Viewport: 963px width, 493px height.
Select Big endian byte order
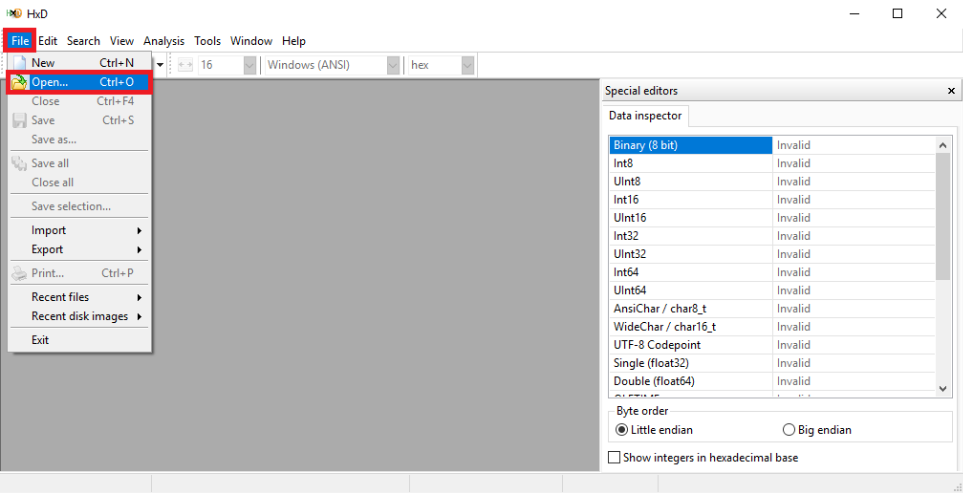[788, 430]
